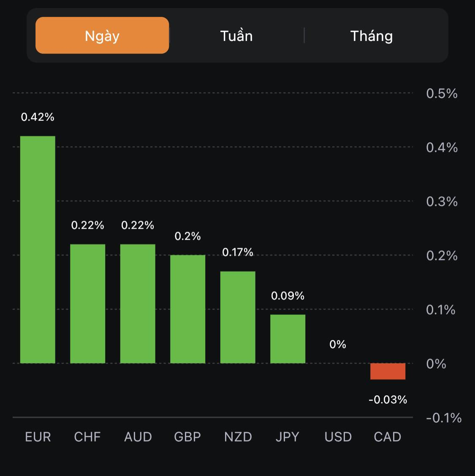Select the JPY green bar
The image size is (475, 476).
point(288,339)
